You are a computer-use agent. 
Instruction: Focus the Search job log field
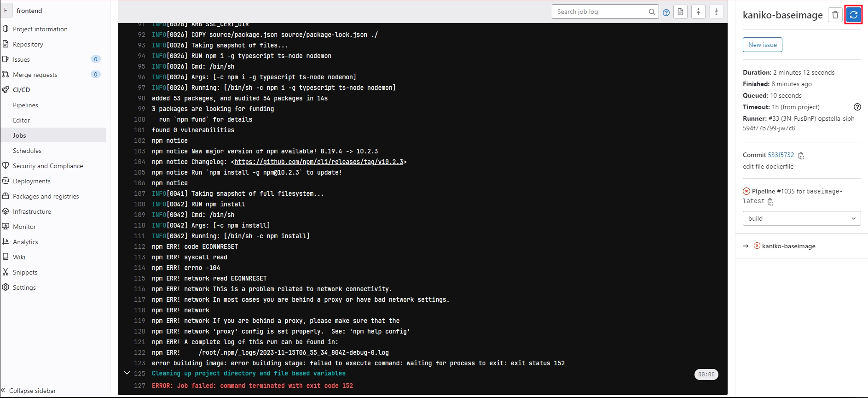(598, 12)
